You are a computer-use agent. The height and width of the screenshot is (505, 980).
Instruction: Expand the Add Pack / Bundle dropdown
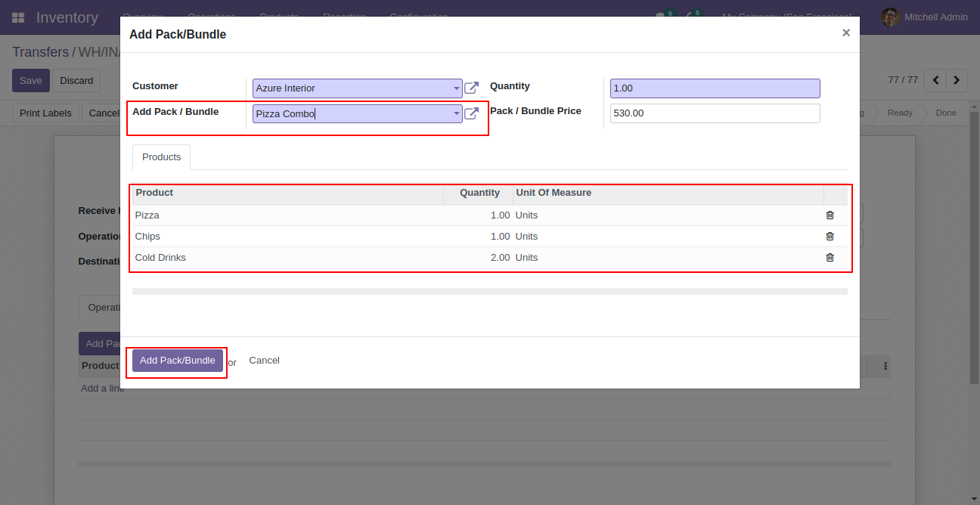click(x=457, y=114)
